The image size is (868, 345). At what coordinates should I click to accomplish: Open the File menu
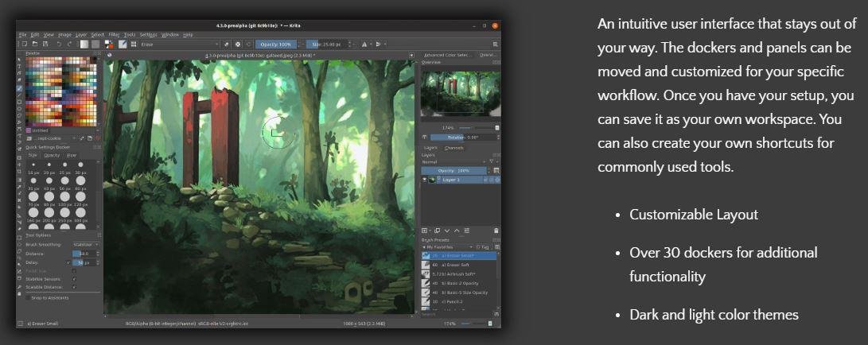pos(23,35)
